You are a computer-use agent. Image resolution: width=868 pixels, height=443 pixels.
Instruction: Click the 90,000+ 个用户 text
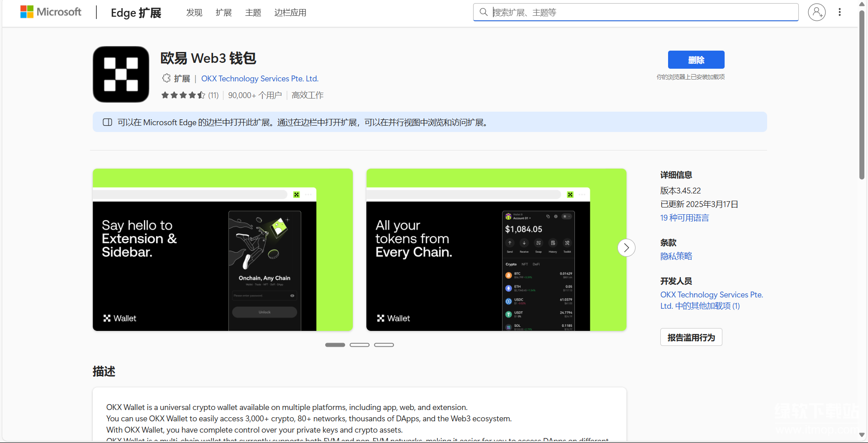point(255,95)
